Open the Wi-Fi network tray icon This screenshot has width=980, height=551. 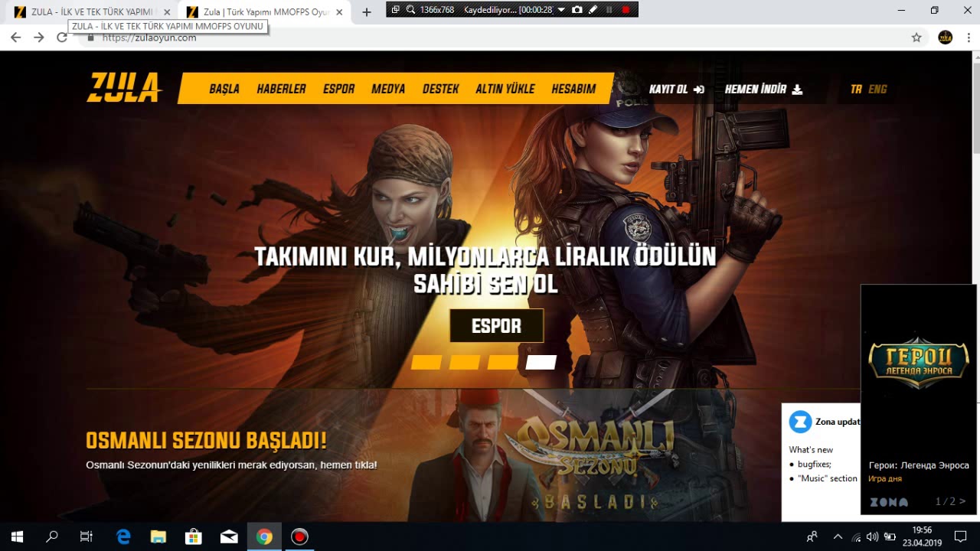click(856, 536)
